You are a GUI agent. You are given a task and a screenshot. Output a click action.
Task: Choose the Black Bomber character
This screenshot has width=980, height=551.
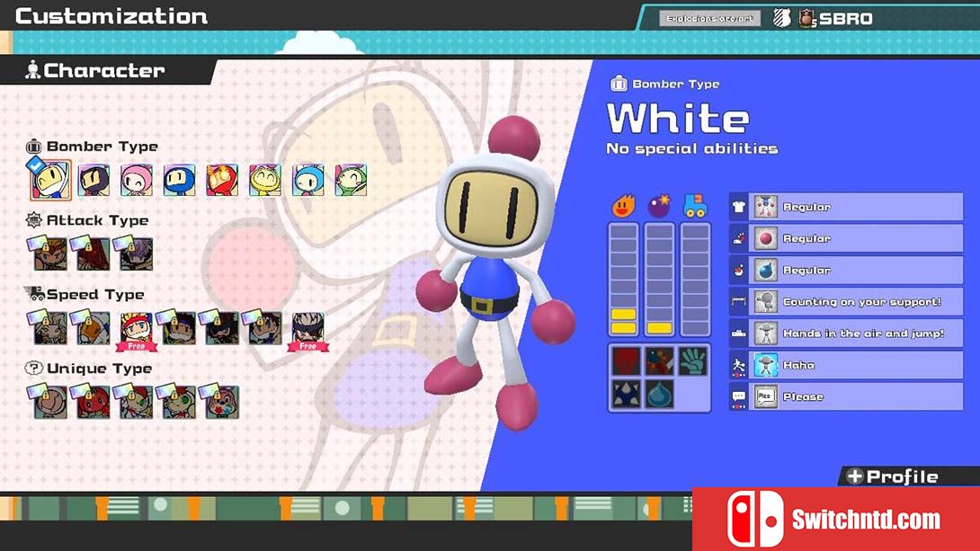pos(94,181)
